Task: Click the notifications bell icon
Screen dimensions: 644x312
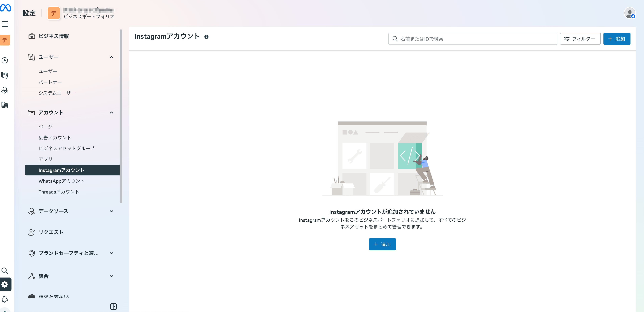Action: tap(5, 299)
